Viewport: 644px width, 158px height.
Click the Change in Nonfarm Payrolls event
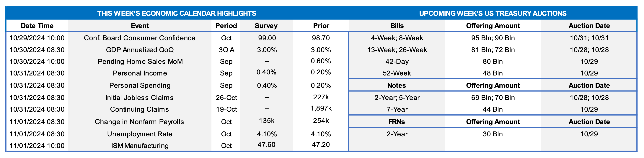pyautogui.click(x=139, y=122)
